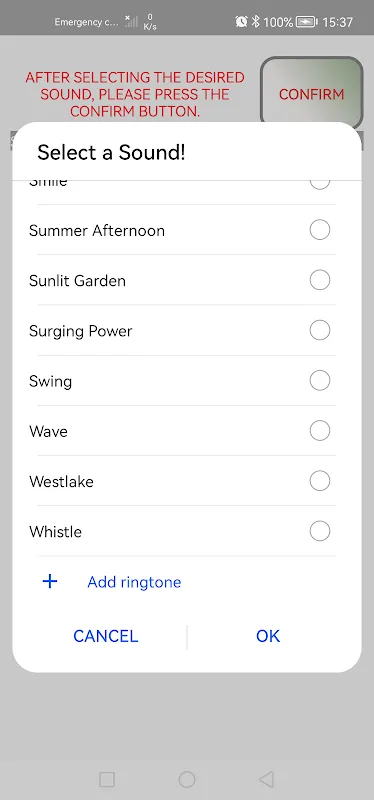Choose the Westlake radio button
The image size is (374, 800).
320,481
